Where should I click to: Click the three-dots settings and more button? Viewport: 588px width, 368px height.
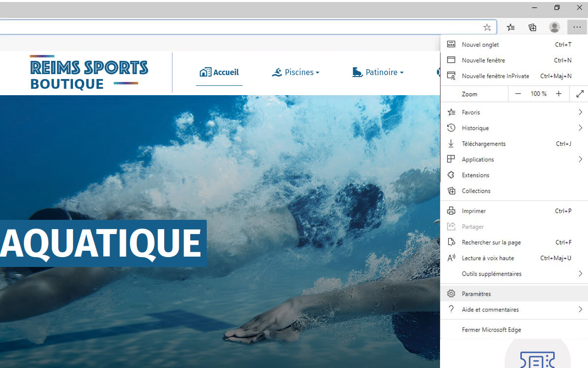(577, 27)
